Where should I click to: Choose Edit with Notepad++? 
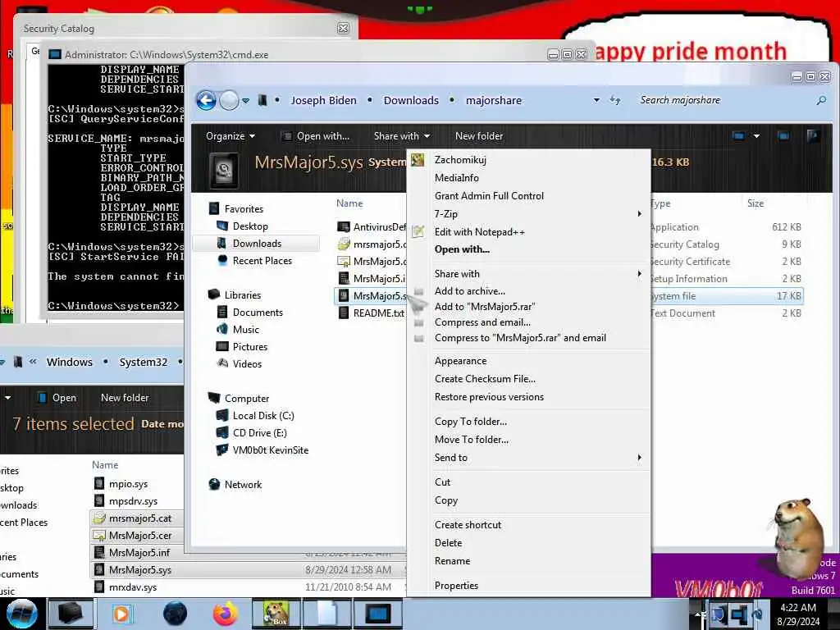[529, 232]
